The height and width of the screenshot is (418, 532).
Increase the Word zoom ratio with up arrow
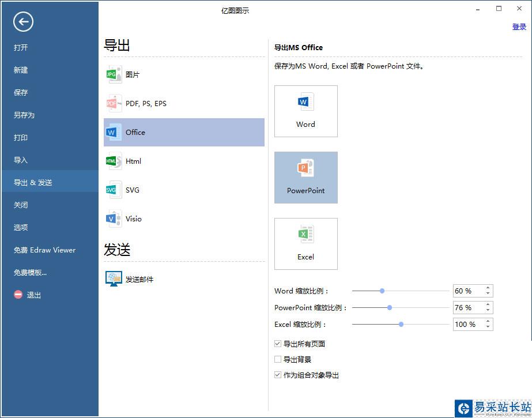pyautogui.click(x=488, y=288)
